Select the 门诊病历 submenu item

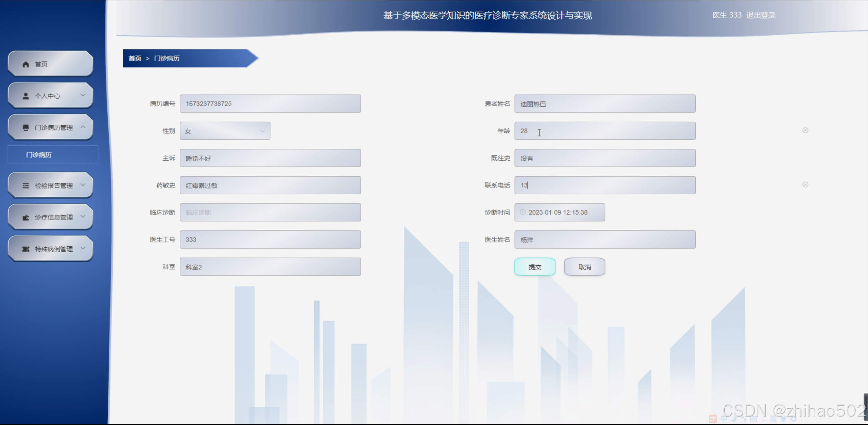[x=39, y=155]
